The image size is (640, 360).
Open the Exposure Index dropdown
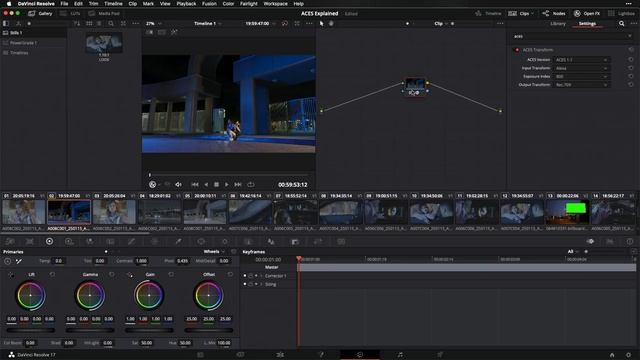point(581,76)
